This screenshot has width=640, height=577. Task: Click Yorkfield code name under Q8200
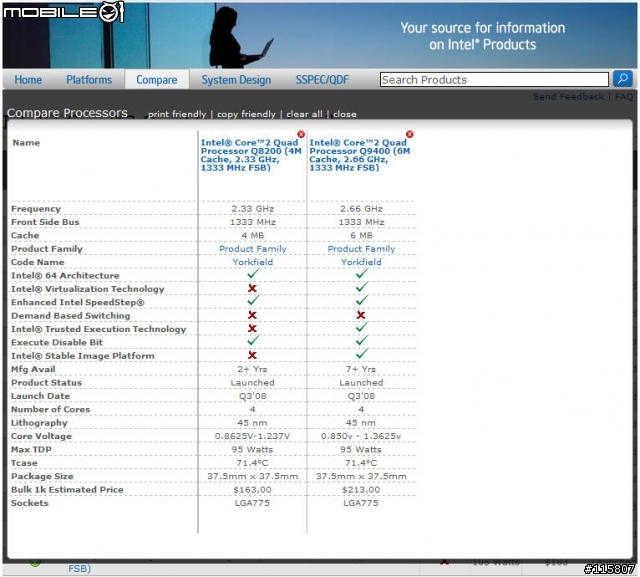pos(253,262)
